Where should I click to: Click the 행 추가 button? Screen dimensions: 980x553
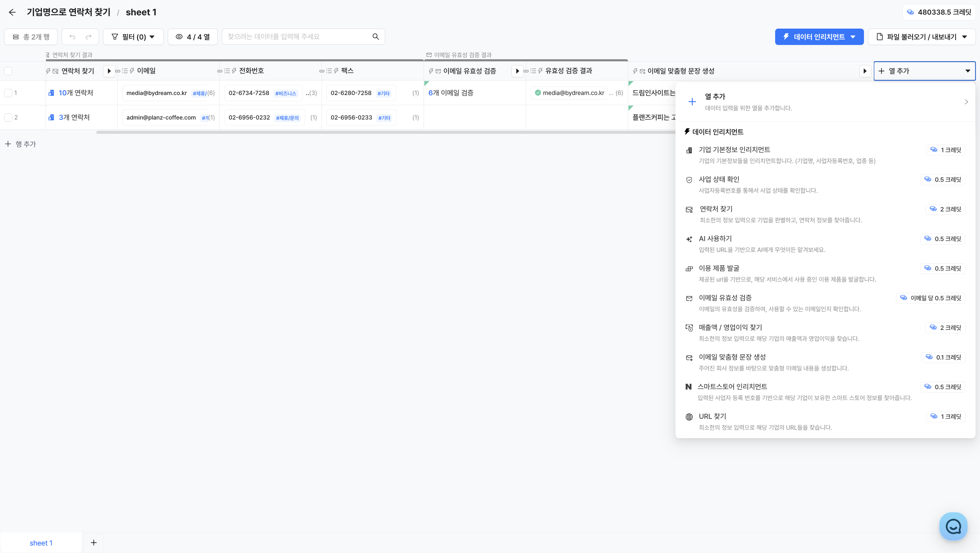[x=20, y=144]
